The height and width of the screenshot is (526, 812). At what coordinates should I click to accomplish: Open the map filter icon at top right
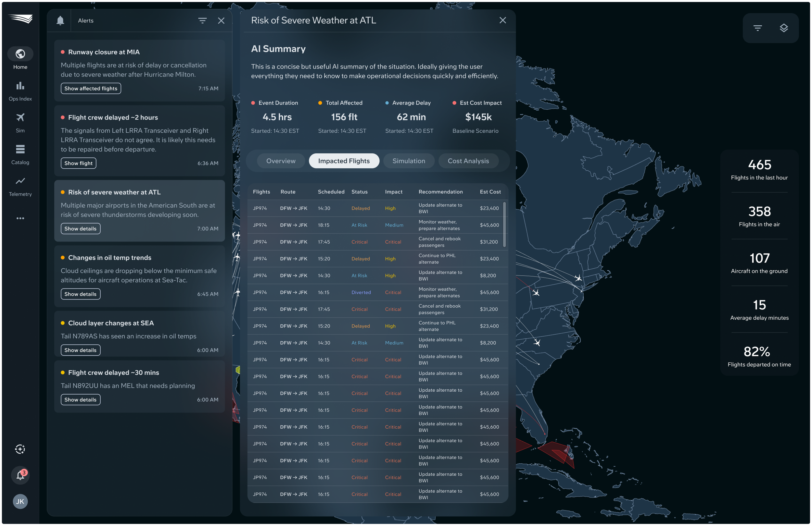click(x=757, y=28)
